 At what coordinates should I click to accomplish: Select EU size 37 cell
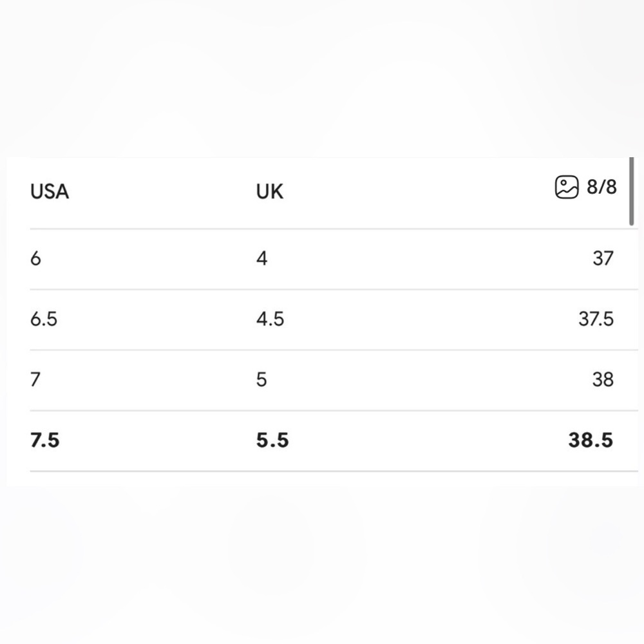point(603,258)
